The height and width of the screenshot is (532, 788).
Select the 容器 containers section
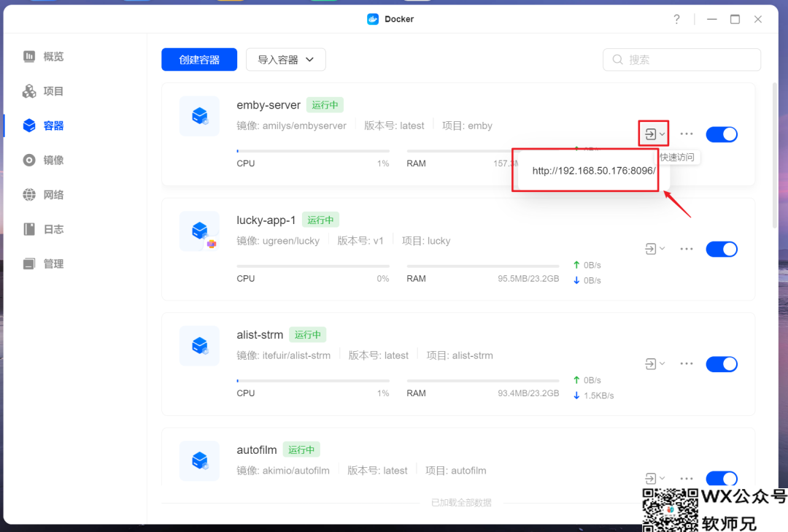click(43, 126)
